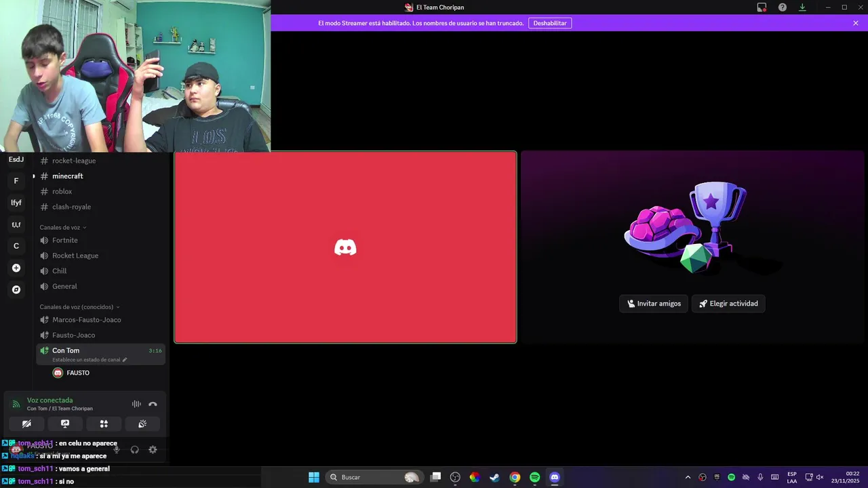Click the Spotify icon in the system tray

(x=731, y=477)
